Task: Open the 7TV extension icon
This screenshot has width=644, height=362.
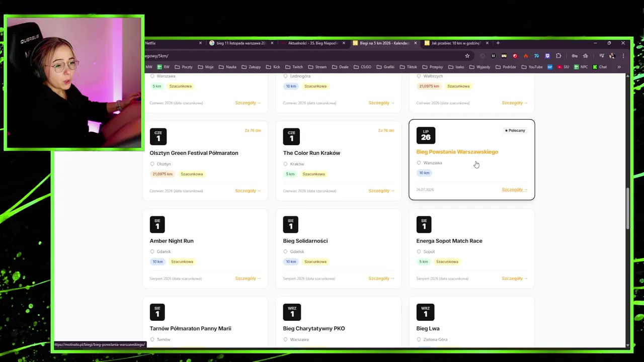Action: click(536, 56)
